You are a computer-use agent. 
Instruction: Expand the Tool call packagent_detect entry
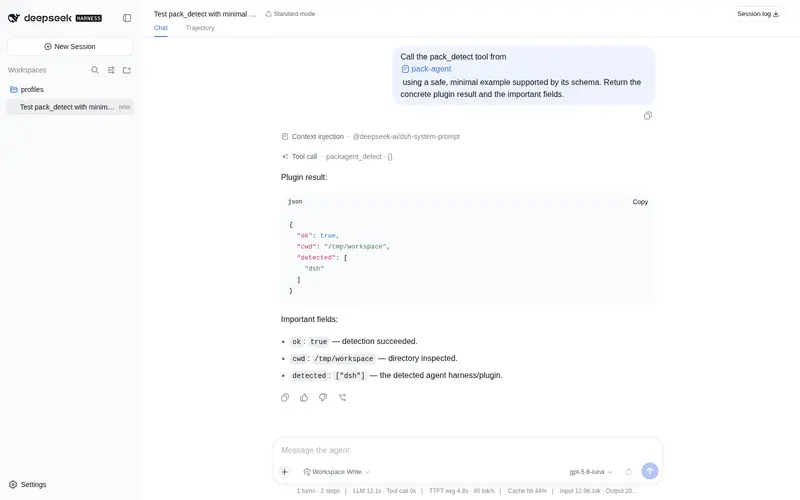pyautogui.click(x=337, y=157)
